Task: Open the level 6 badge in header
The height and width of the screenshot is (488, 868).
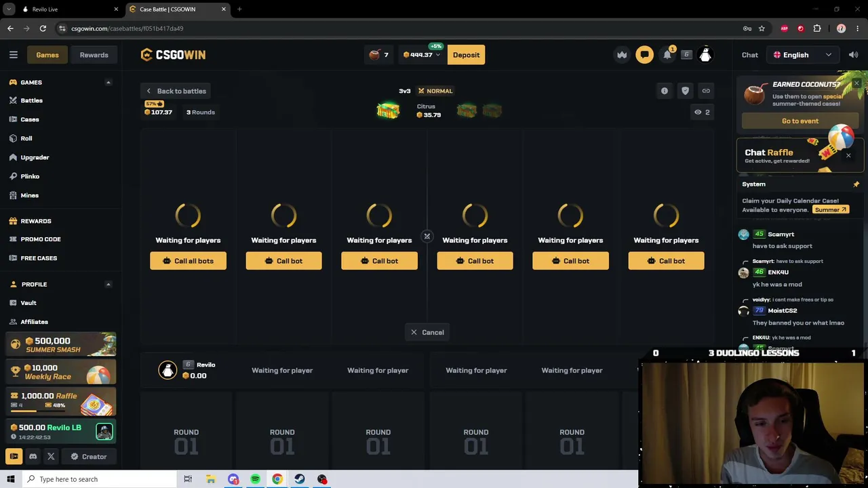Action: (x=686, y=55)
